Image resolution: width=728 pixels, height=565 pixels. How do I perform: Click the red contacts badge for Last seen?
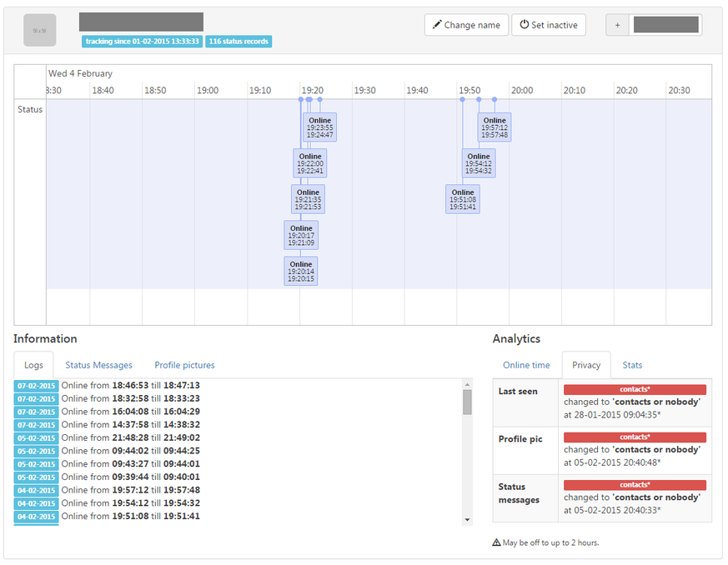[635, 389]
